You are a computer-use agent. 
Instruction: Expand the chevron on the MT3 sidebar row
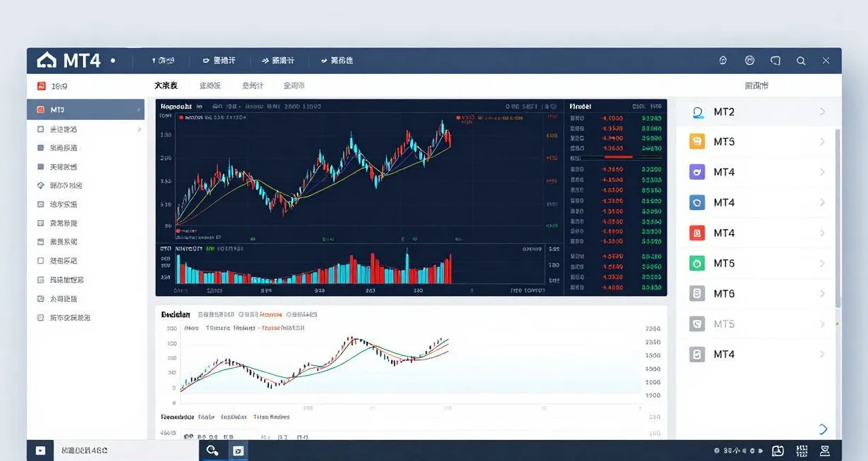tap(138, 110)
